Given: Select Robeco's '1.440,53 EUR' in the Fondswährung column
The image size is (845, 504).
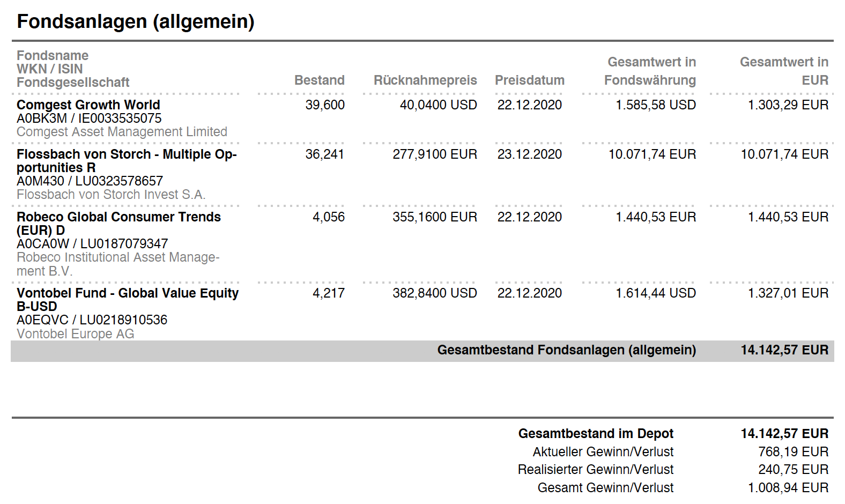Looking at the screenshot, I should (656, 217).
